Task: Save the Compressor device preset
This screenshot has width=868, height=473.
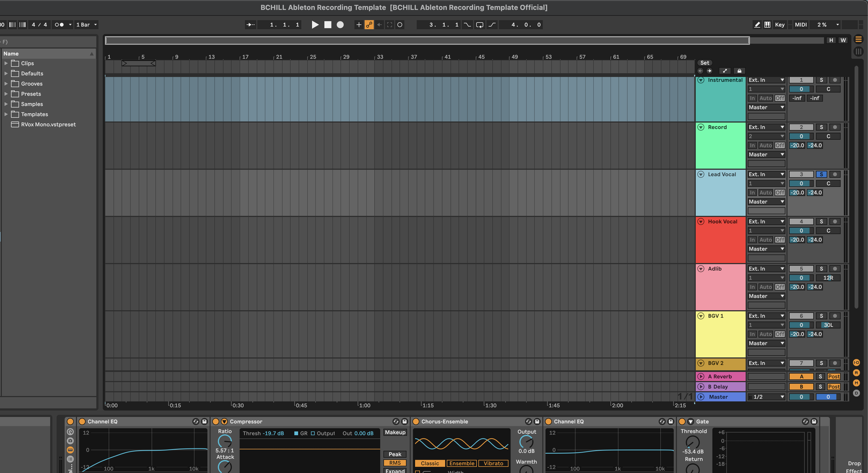Action: (405, 422)
